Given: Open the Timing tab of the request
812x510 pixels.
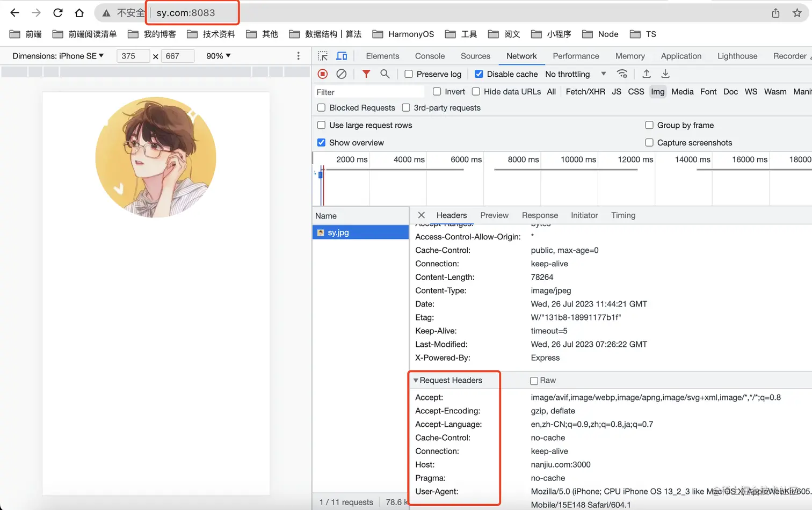Looking at the screenshot, I should point(623,215).
